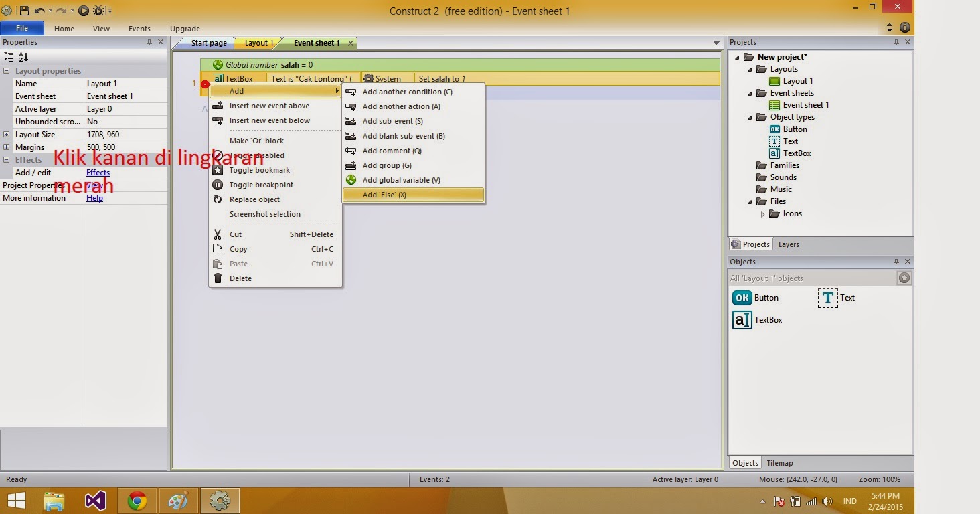Select Add another condition (C)

(413, 92)
